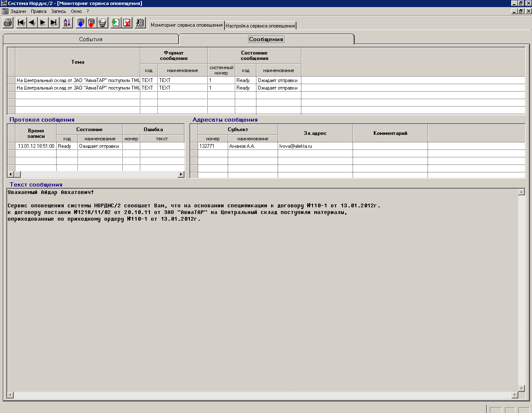The width and height of the screenshot is (532, 413).
Task: Click the line starting with Сервис оповещения системы
Action: (x=194, y=206)
